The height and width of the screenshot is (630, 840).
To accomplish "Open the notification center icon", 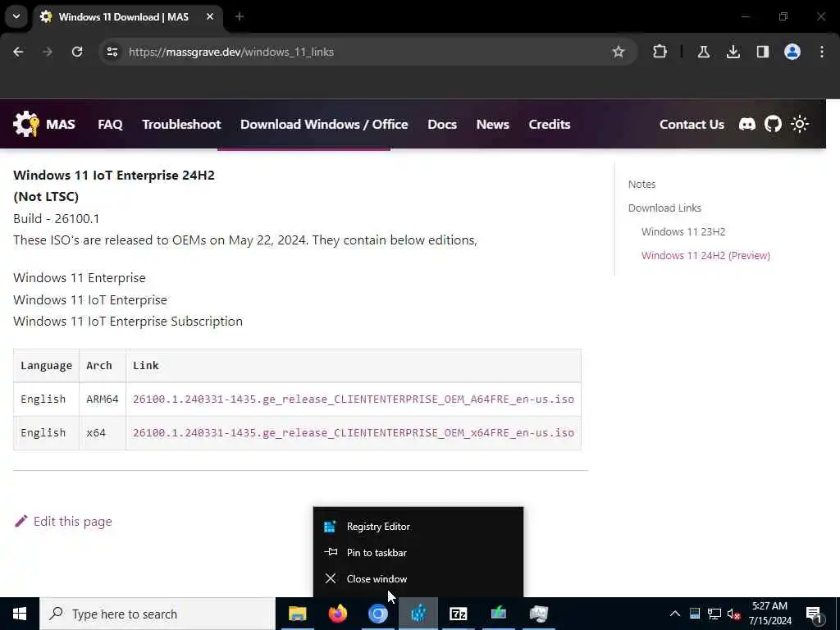I will pos(814,614).
